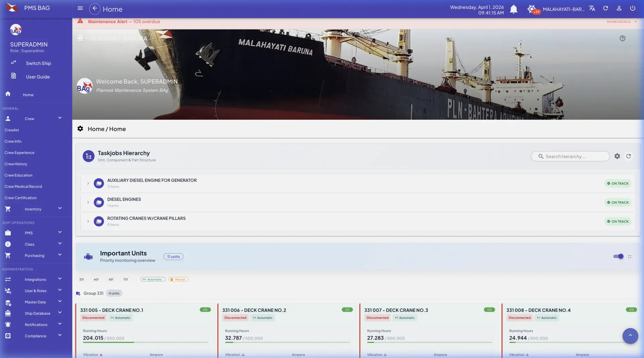Image resolution: width=644 pixels, height=358 pixels.
Task: Click the PMS BAG logo in header
Action: (x=12, y=8)
